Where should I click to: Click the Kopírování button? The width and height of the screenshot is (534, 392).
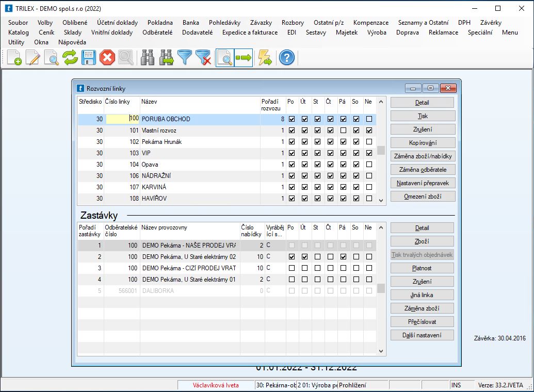423,143
